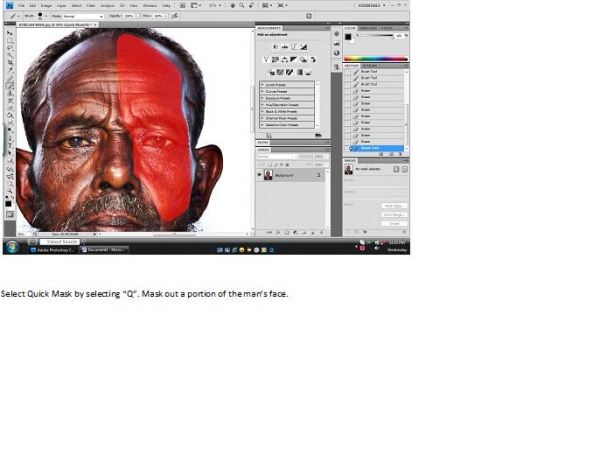Switch to the Adjustments panel tab
Image resolution: width=600 pixels, height=463 pixels.
pyautogui.click(x=269, y=28)
